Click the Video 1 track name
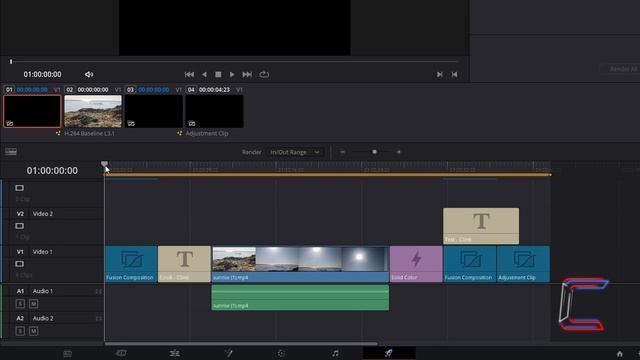This screenshot has height=360, width=640. (42, 252)
